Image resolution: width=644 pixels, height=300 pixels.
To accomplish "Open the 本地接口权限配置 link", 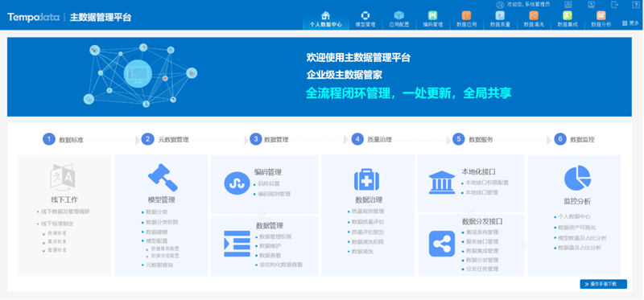I will pos(487,183).
